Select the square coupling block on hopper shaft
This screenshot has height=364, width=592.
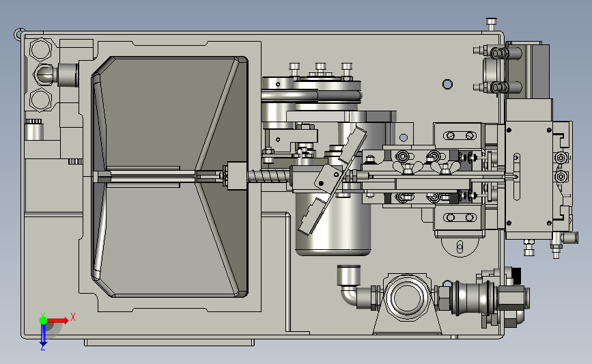point(238,176)
